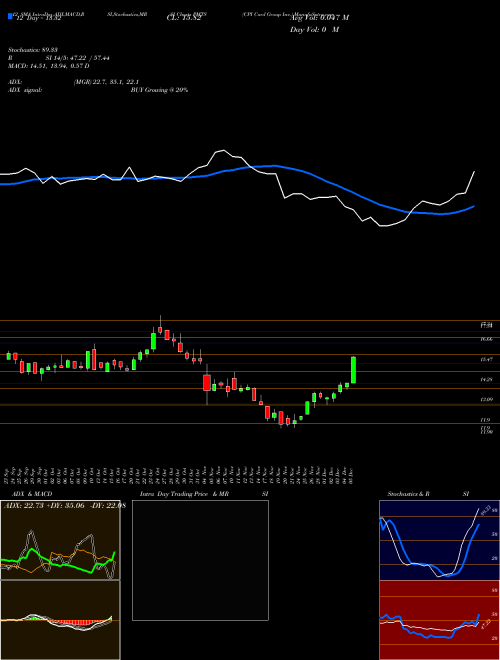500x660 pixels.
Task: Click the 'ADX signal:' label
Action: point(25,90)
